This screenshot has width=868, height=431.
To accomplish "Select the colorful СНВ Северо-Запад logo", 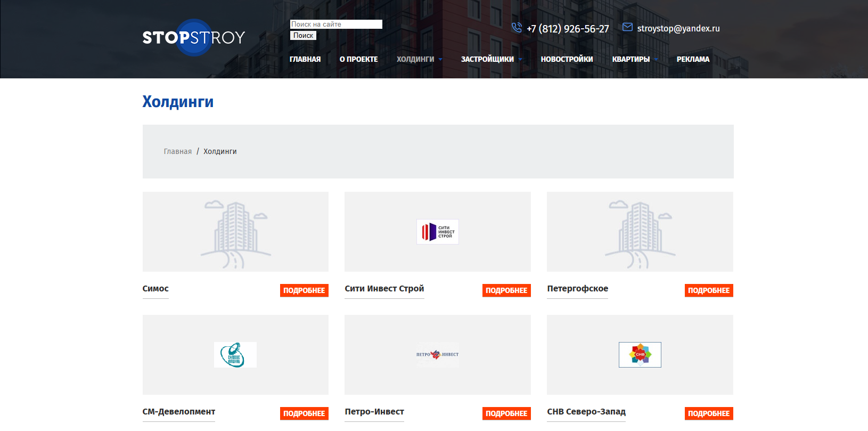I will (640, 355).
